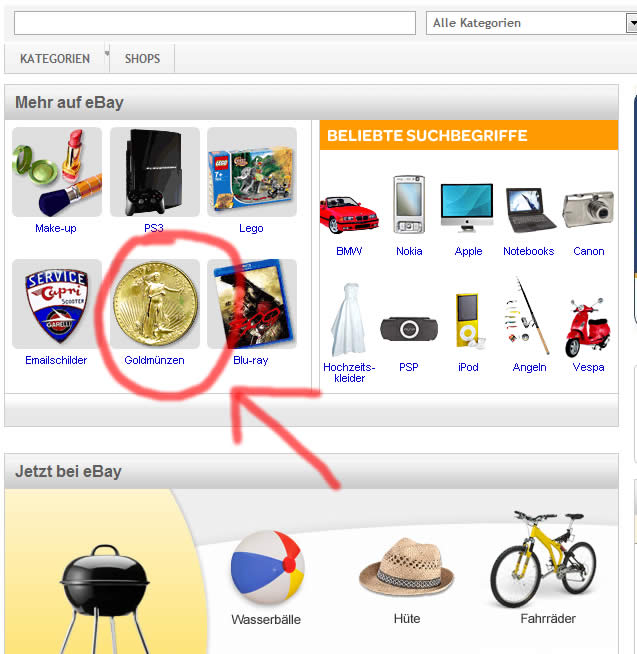Select the Goldmünzen gold coin image

[155, 304]
